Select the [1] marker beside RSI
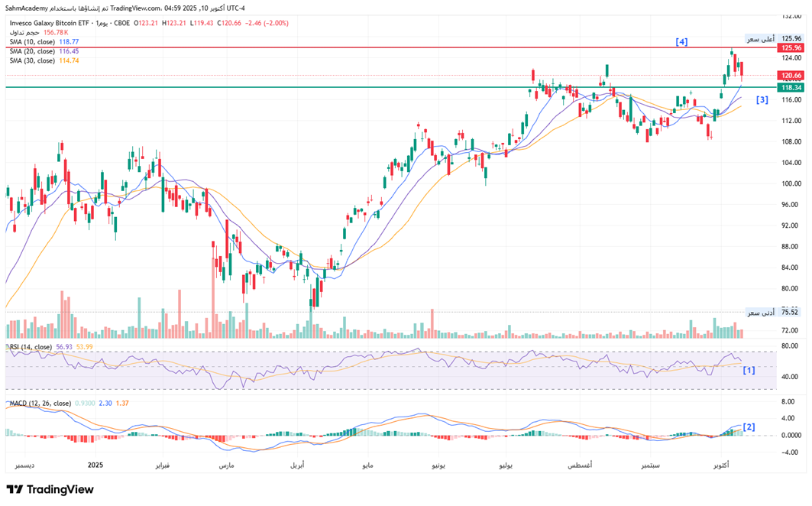 click(x=749, y=370)
